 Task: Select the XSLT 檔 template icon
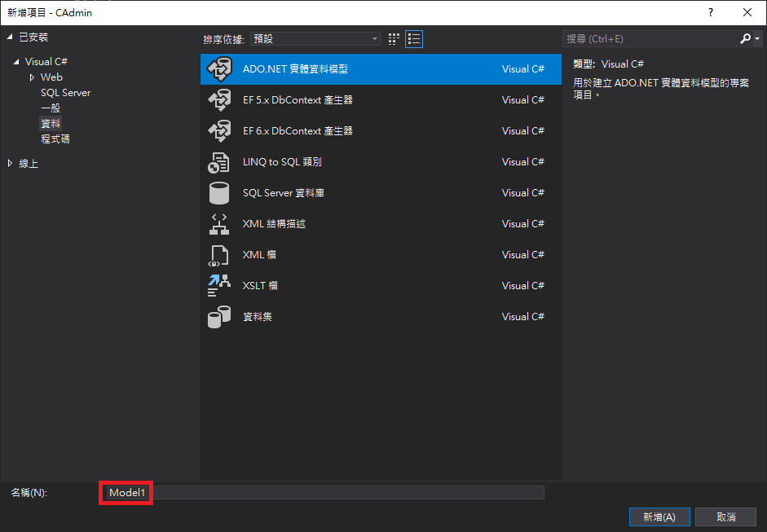(218, 285)
